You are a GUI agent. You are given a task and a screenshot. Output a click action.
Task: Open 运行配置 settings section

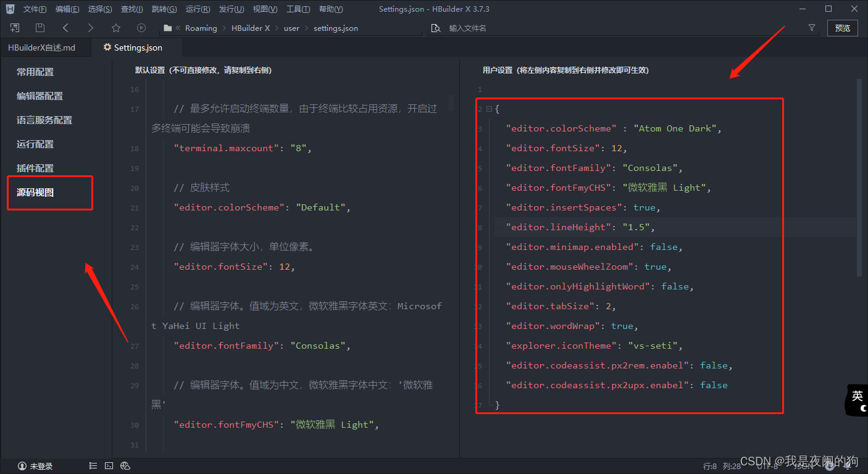[35, 144]
